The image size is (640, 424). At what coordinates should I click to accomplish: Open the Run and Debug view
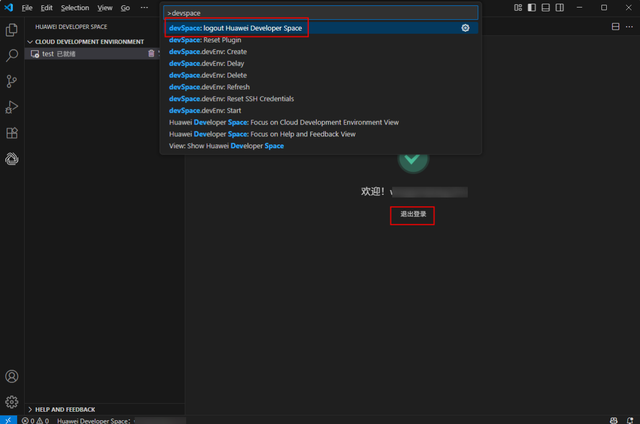[x=12, y=107]
